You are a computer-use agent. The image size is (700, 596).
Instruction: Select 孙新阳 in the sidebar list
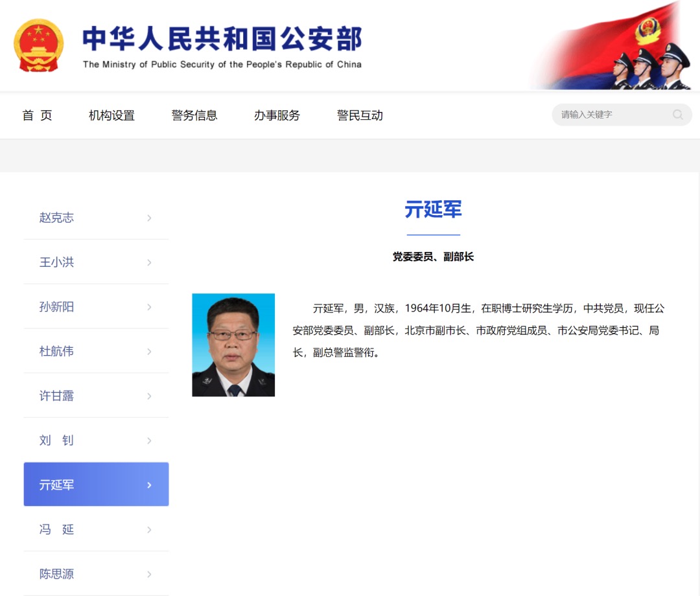pos(96,306)
